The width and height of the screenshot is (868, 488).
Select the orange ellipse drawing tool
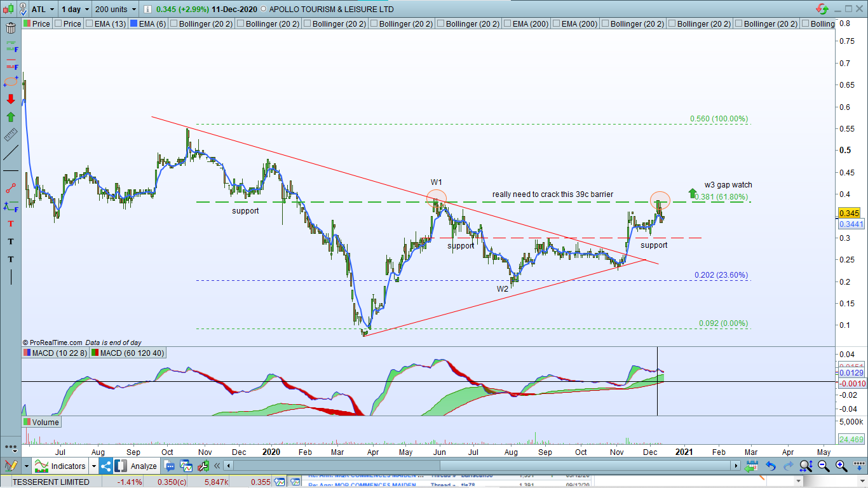[11, 82]
